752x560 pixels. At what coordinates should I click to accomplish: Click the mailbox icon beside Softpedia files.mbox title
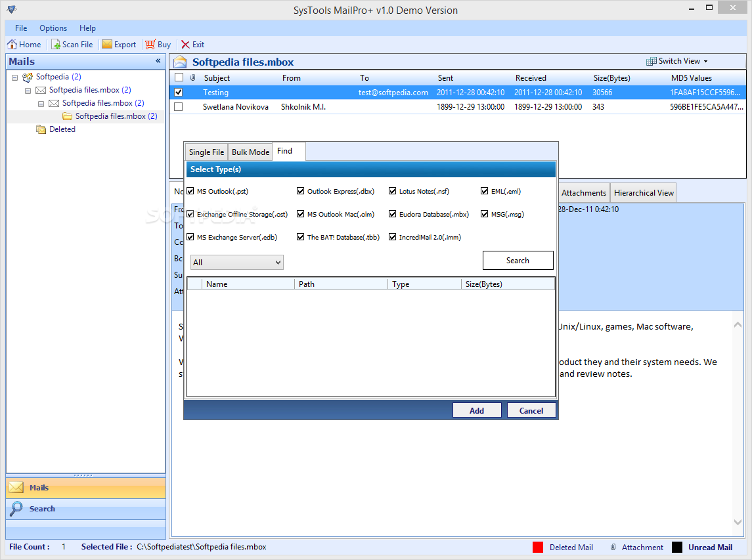coord(180,62)
